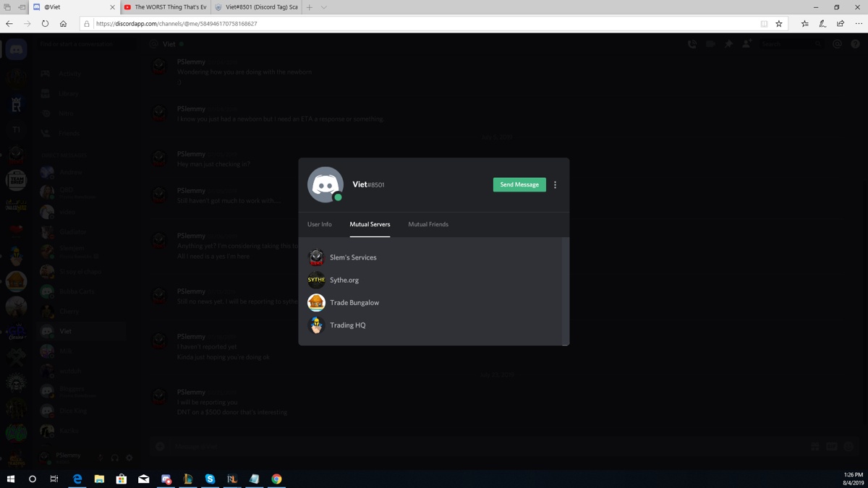The width and height of the screenshot is (868, 488).
Task: Click the Trading HQ server icon
Action: [316, 325]
